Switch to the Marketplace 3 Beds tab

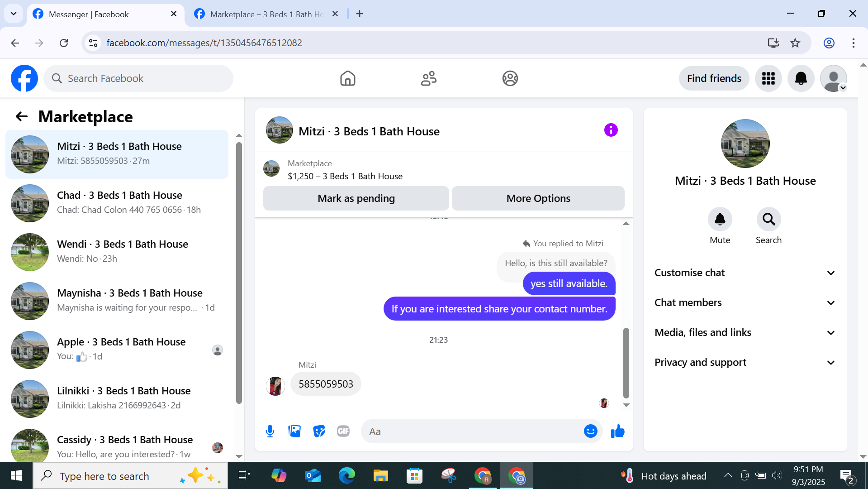tap(267, 14)
